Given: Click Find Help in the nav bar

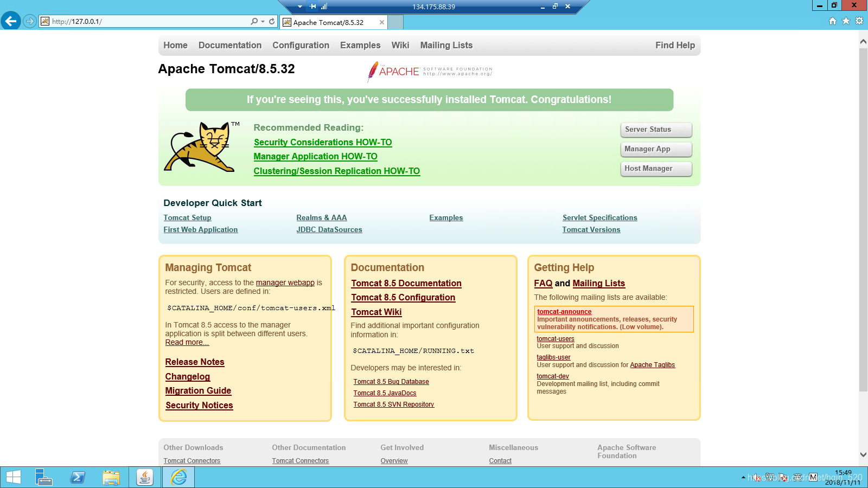Looking at the screenshot, I should click(675, 46).
